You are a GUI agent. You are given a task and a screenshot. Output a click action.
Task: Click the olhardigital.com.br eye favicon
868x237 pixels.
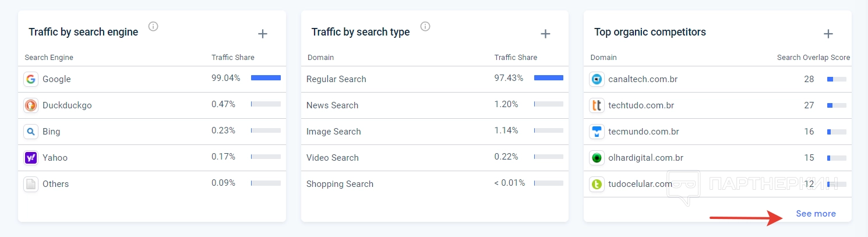click(597, 158)
